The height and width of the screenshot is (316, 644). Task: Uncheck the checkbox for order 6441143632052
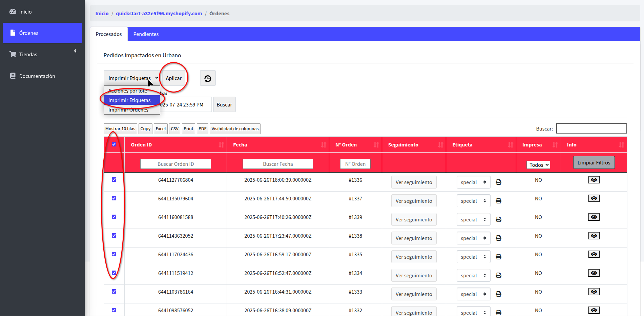[x=114, y=236]
